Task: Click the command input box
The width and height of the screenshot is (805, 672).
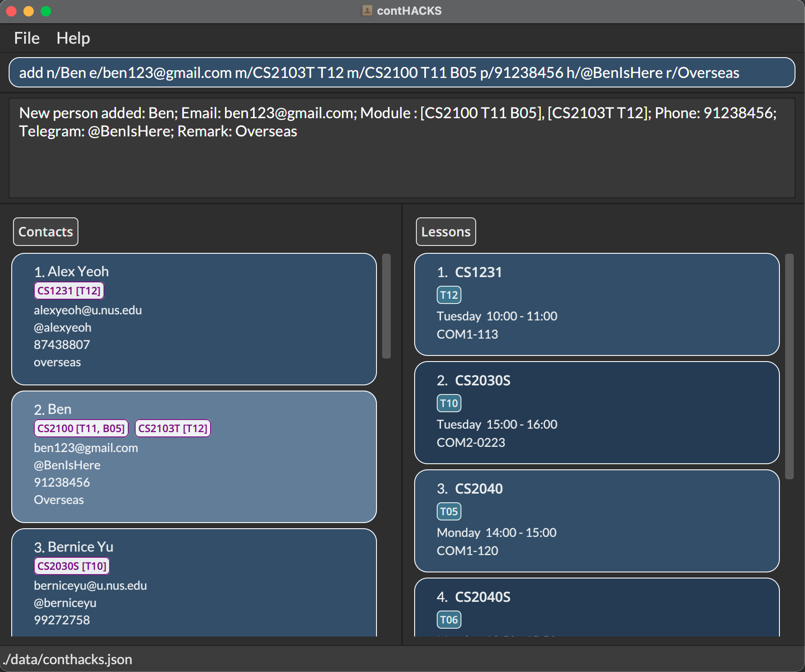Action: [401, 72]
